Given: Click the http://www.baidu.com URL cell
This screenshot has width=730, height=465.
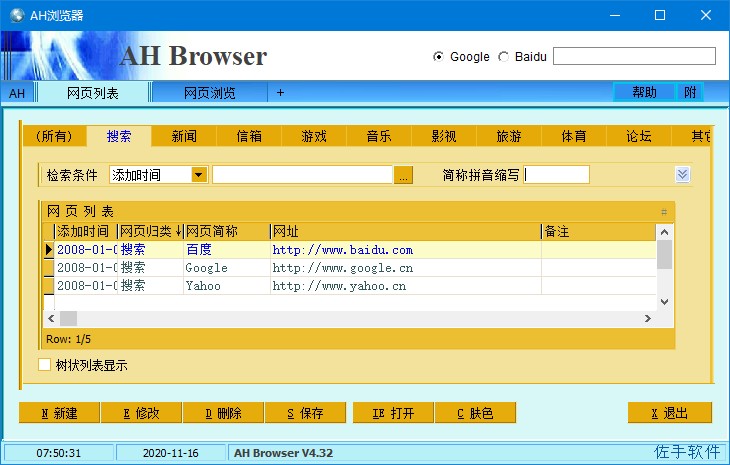Looking at the screenshot, I should [x=405, y=250].
